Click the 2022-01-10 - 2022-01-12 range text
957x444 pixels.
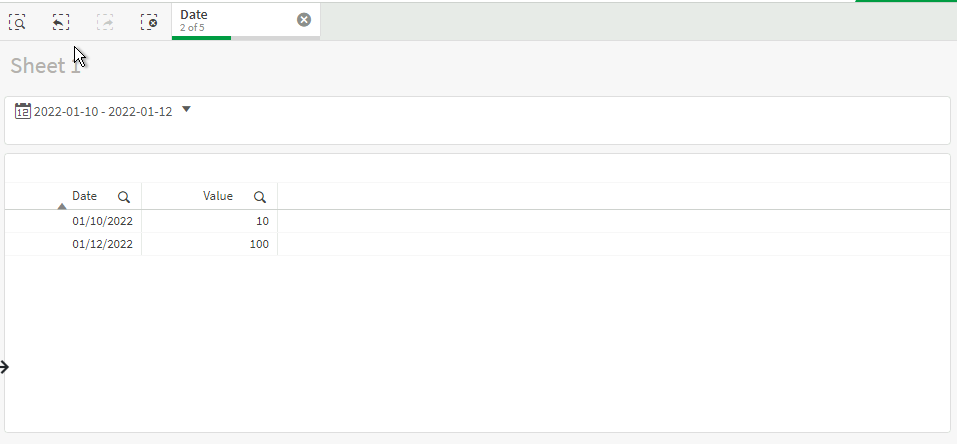click(103, 112)
